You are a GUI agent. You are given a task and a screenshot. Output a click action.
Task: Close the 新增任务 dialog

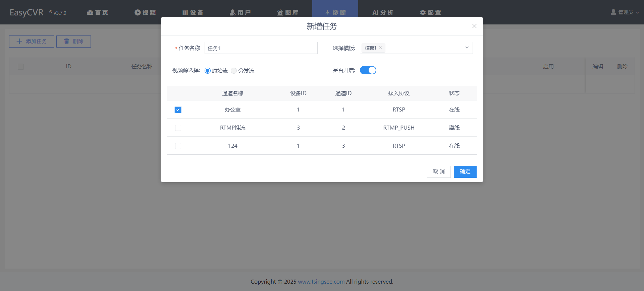[474, 26]
